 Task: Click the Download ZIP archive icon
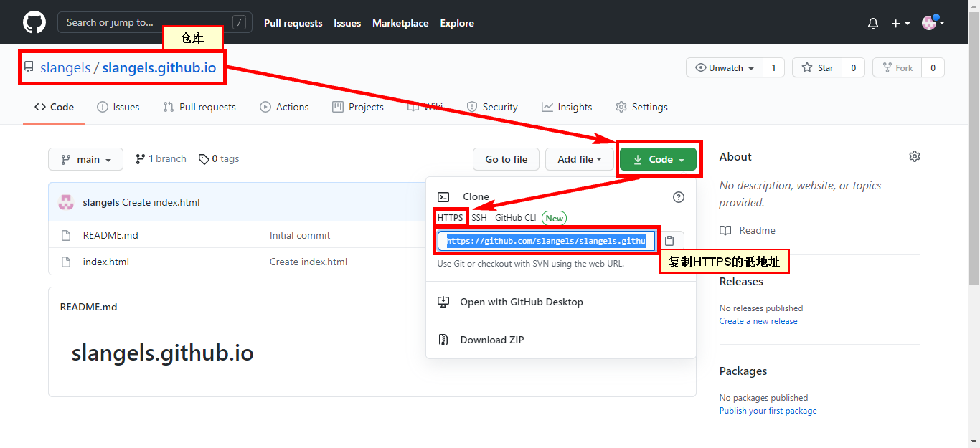click(x=443, y=340)
